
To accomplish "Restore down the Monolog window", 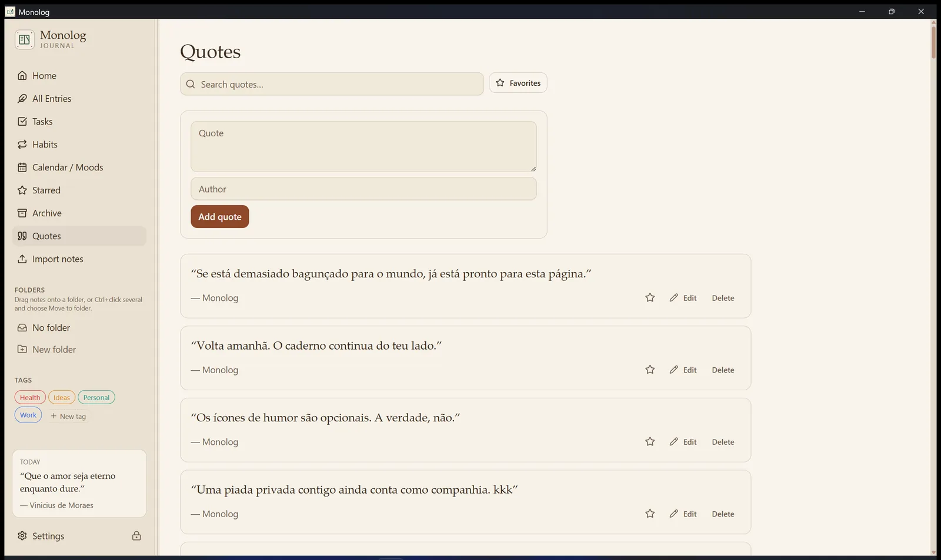I will coord(892,12).
